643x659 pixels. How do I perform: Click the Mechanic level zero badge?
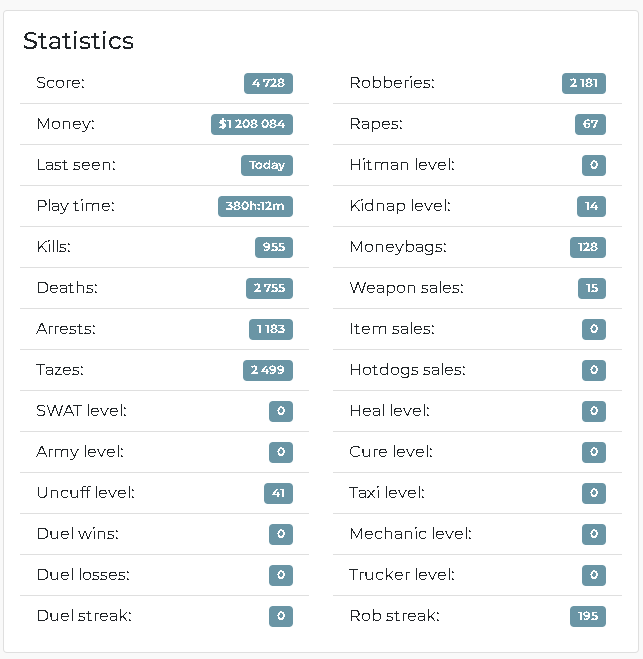tap(594, 534)
